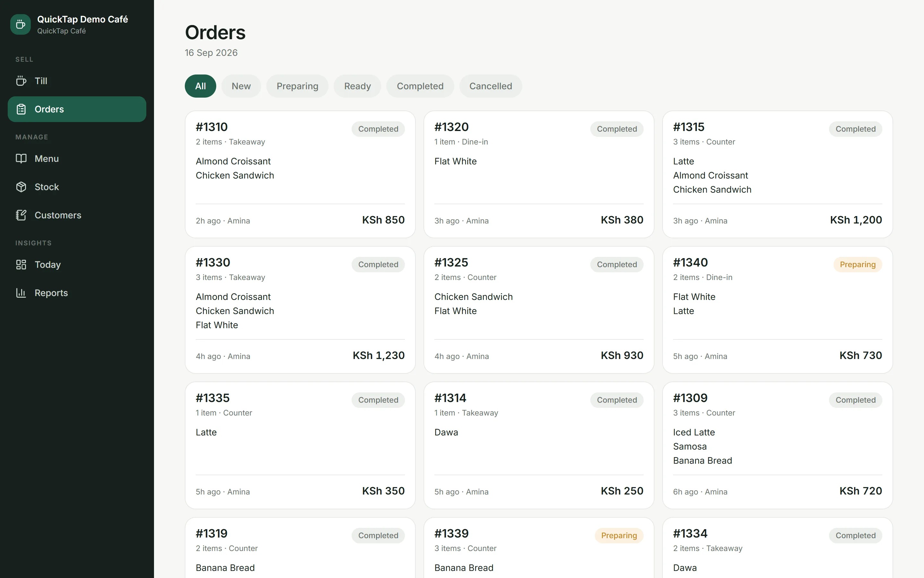Screen dimensions: 924x578
Task: Click the KSh 1,200 total
Action: [856, 220]
